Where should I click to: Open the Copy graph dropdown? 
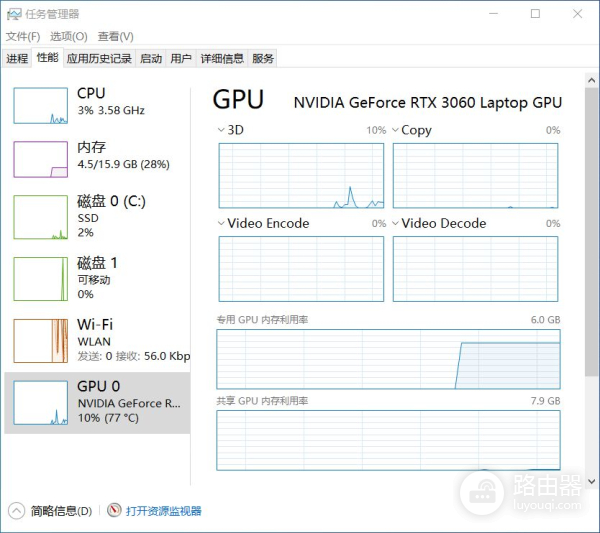[395, 130]
